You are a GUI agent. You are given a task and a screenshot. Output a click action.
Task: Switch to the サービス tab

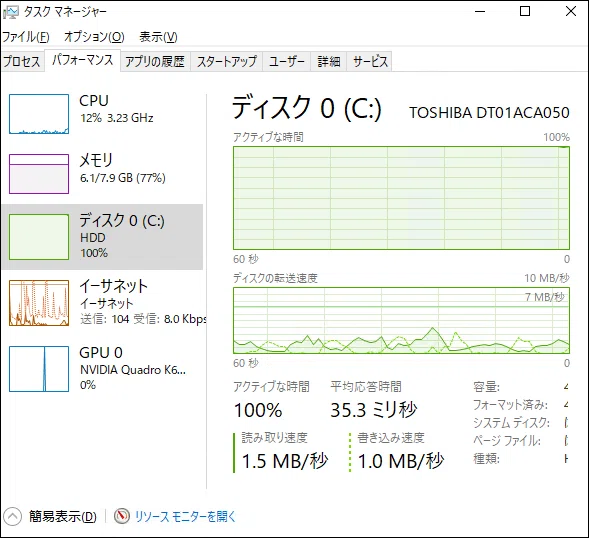point(370,61)
